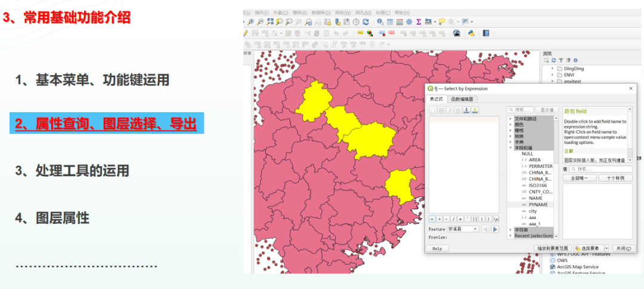The height and width of the screenshot is (289, 644).
Task: Expand the Recent (selection) group
Action: point(510,236)
